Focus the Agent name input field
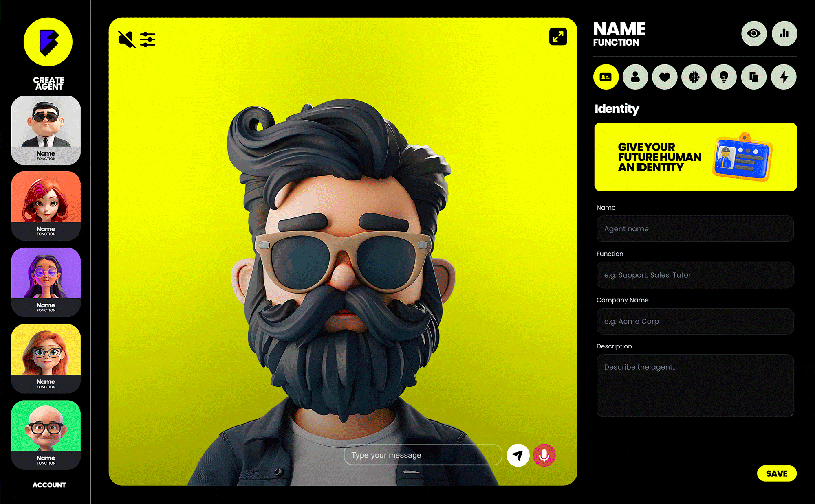 pos(695,229)
